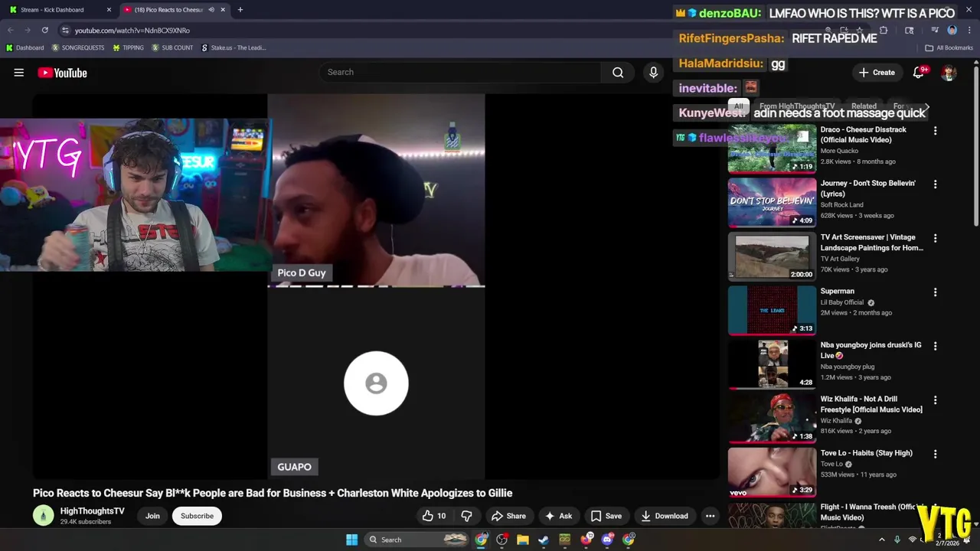Click the YouTube search input field
The image size is (980, 551).
tap(461, 72)
